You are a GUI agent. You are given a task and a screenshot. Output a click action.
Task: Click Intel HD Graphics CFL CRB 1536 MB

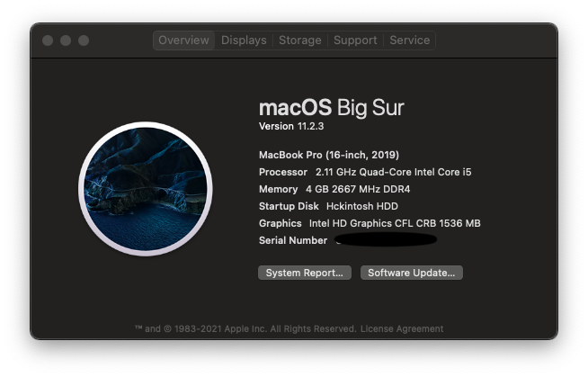[x=395, y=223]
